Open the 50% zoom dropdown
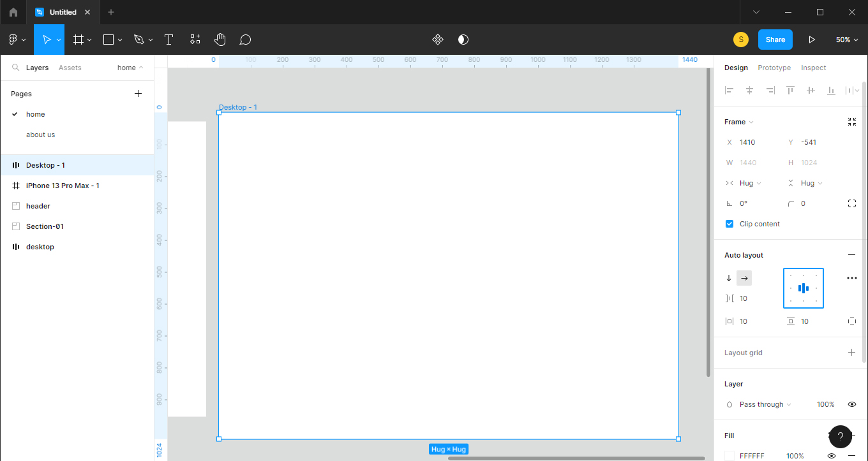Viewport: 868px width, 461px height. point(847,40)
